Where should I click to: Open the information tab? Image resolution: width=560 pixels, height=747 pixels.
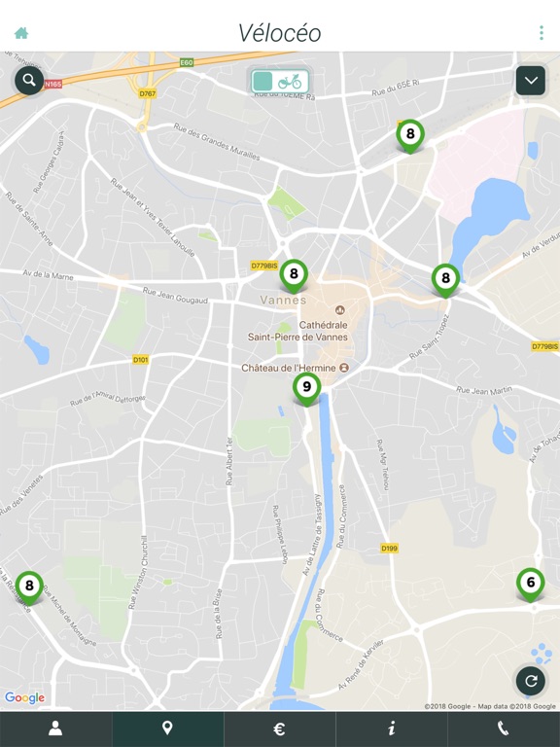coord(392,729)
